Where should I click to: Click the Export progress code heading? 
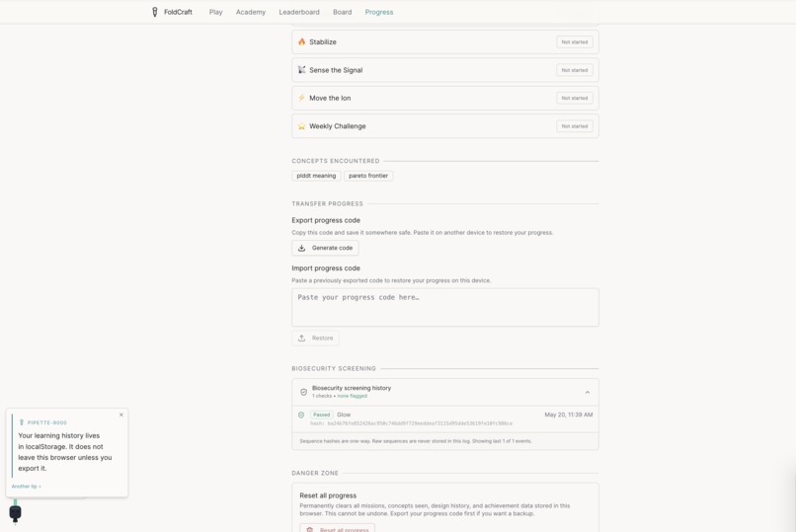pyautogui.click(x=326, y=220)
